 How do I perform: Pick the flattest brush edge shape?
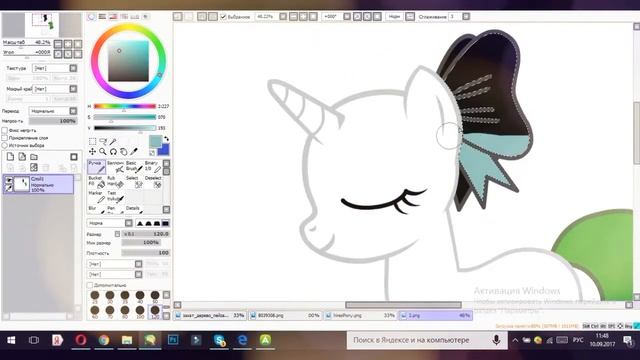[x=165, y=223]
